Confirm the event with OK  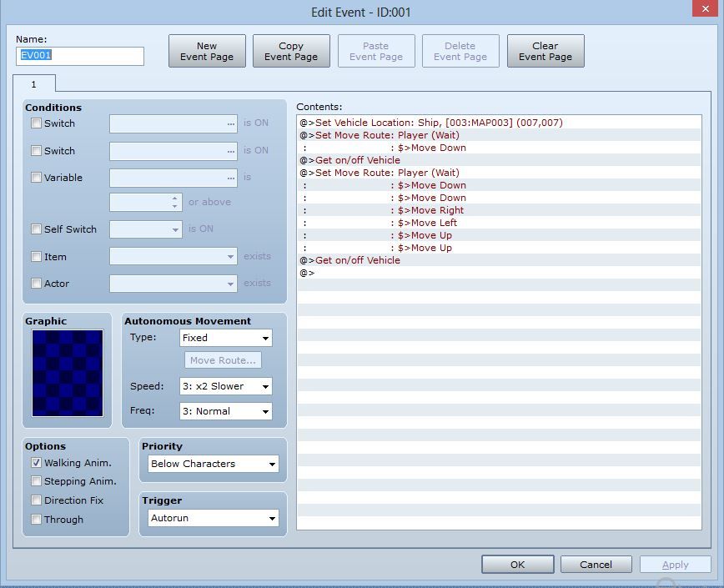click(x=517, y=565)
